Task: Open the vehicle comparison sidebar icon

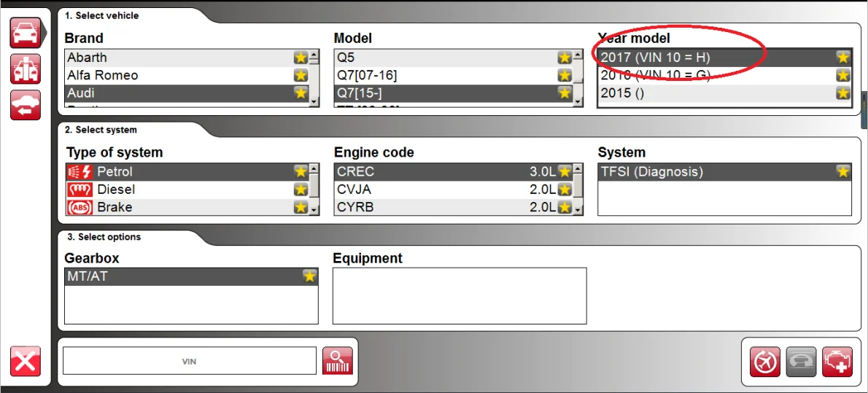Action: click(26, 69)
